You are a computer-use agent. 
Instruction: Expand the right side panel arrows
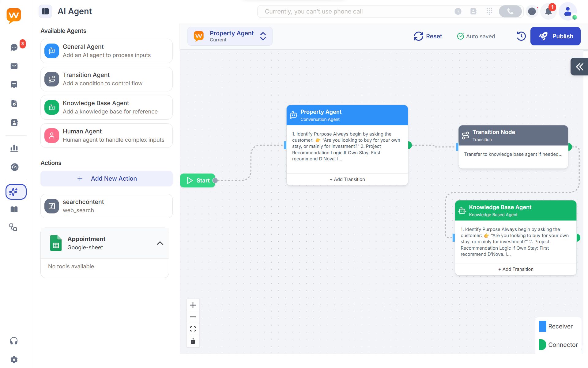(579, 67)
